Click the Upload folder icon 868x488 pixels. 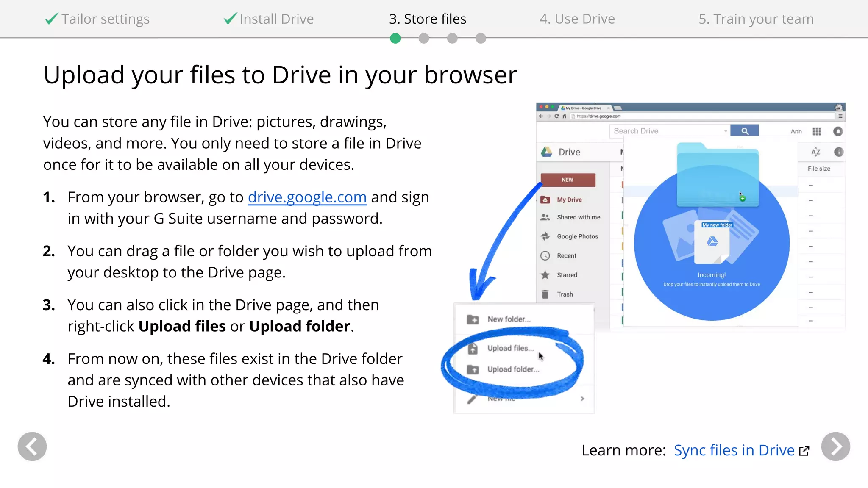pyautogui.click(x=473, y=369)
